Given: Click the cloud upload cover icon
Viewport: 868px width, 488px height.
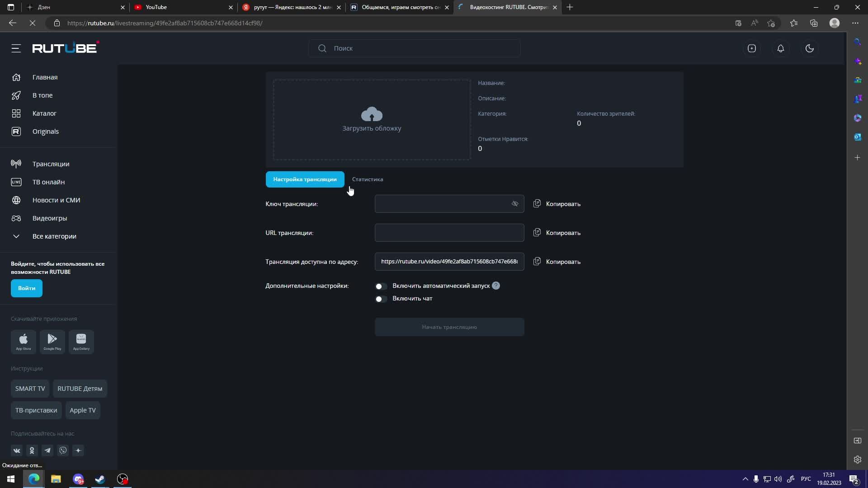Looking at the screenshot, I should click(372, 115).
